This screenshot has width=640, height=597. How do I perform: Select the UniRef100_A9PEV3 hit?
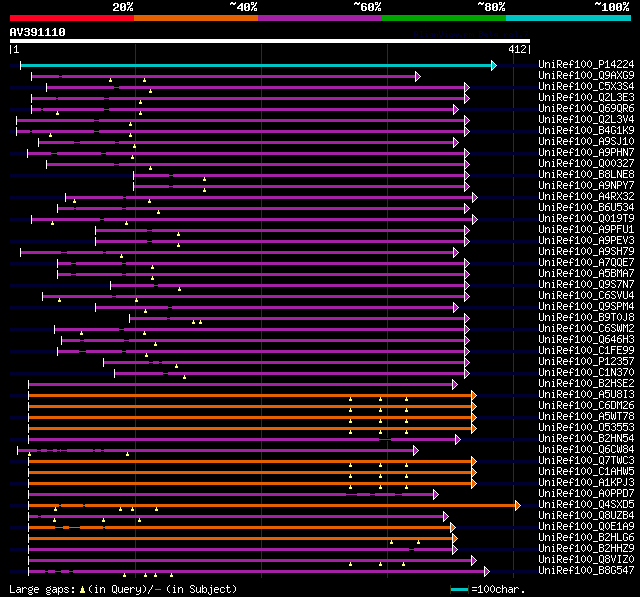[x=586, y=241]
